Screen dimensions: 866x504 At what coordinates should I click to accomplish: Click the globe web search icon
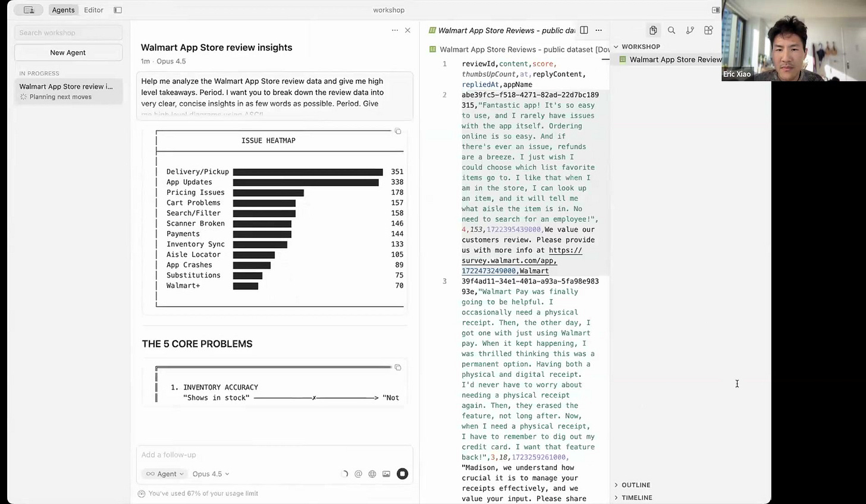(372, 474)
